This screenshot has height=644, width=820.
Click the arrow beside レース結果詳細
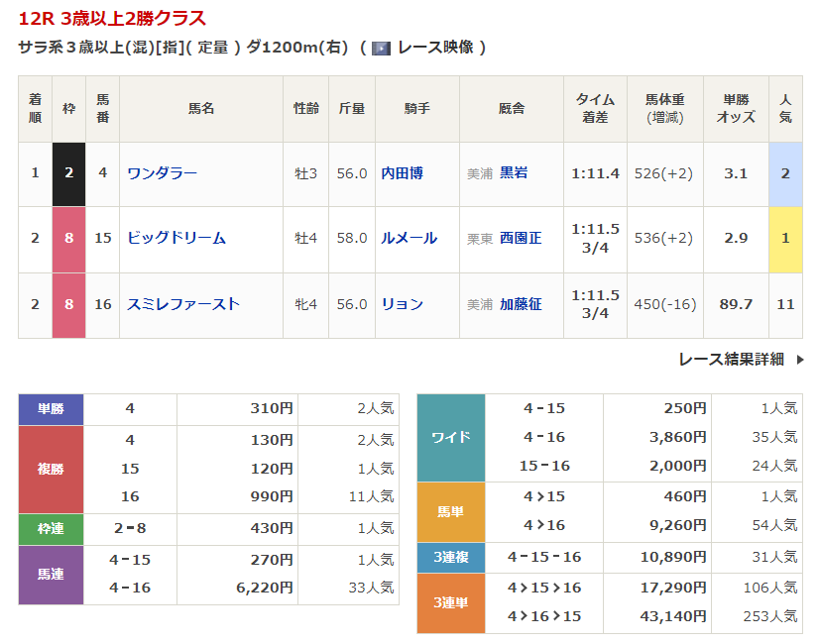[800, 360]
